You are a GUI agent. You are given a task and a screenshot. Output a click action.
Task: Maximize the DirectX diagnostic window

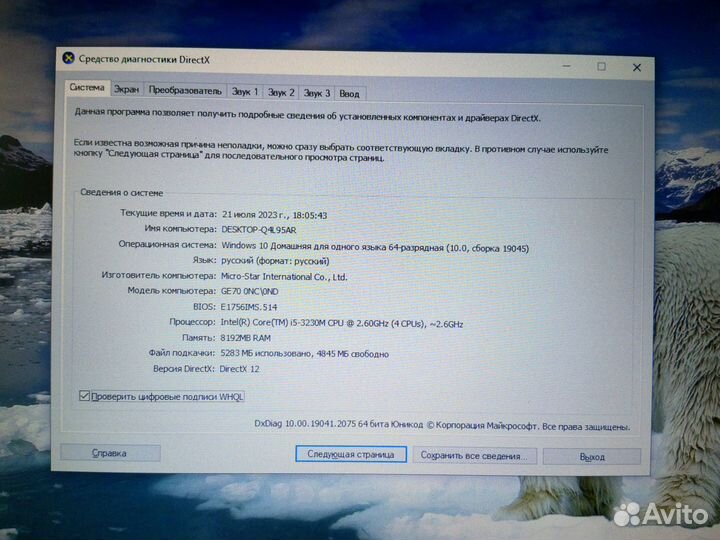[x=602, y=67]
